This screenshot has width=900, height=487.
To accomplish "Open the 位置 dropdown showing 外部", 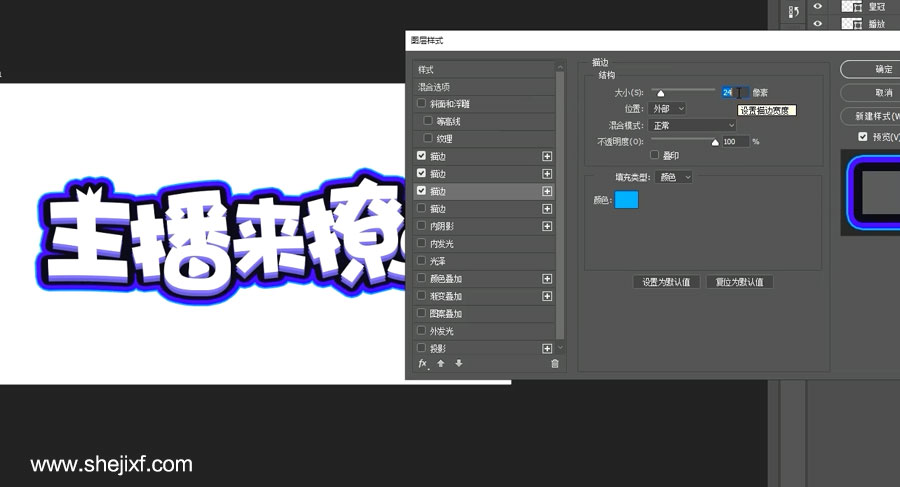I will (667, 108).
